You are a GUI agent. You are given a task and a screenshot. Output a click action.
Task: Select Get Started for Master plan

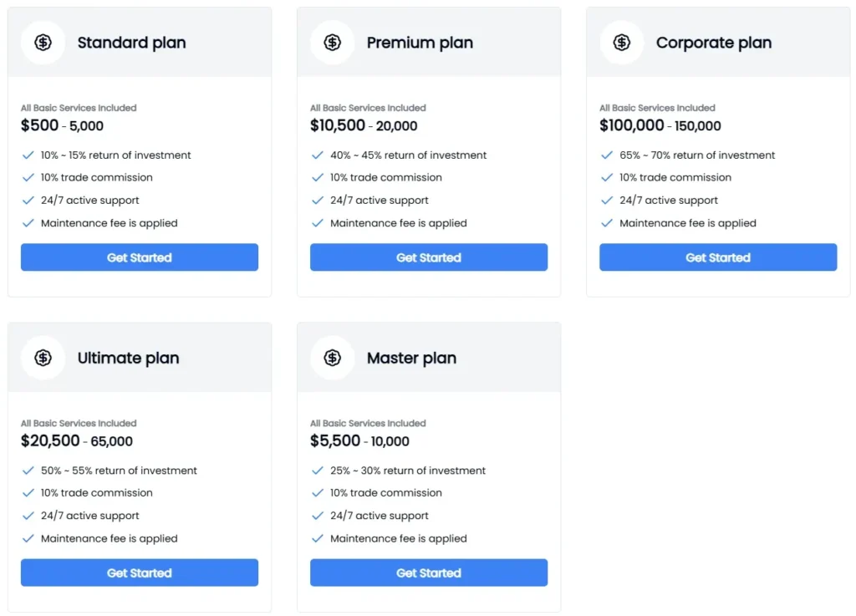(x=429, y=573)
